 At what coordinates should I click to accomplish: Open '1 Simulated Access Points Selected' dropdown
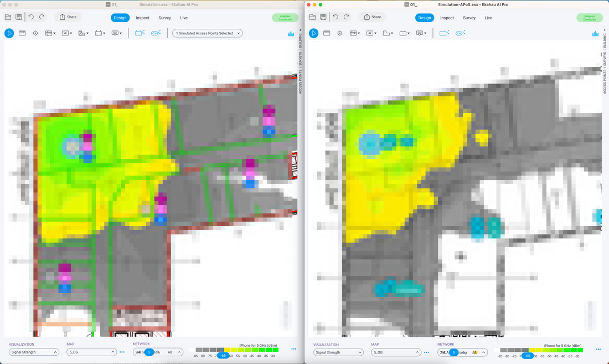click(x=208, y=33)
